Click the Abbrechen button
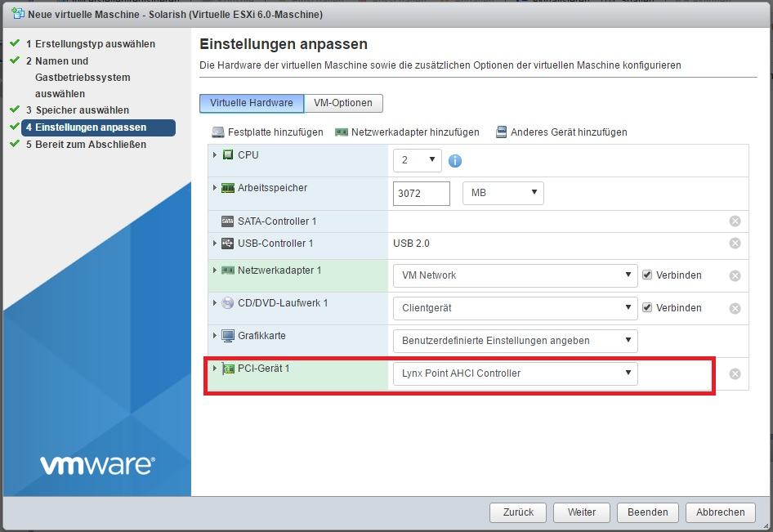 [720, 512]
